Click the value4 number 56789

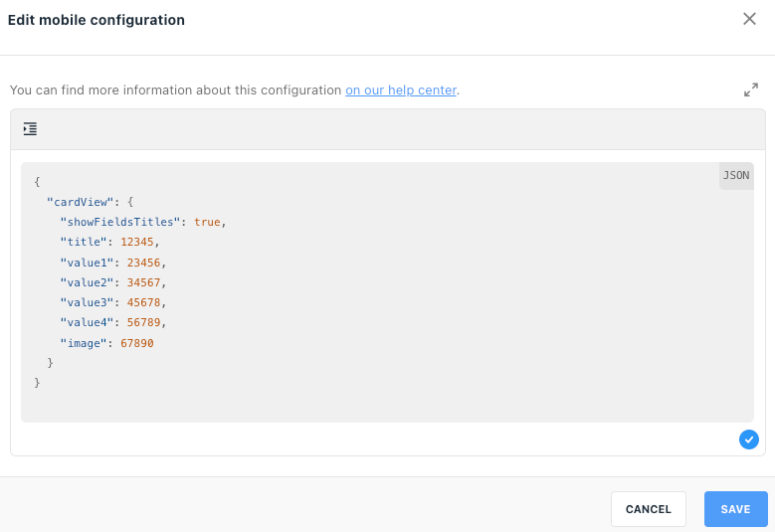tap(143, 322)
